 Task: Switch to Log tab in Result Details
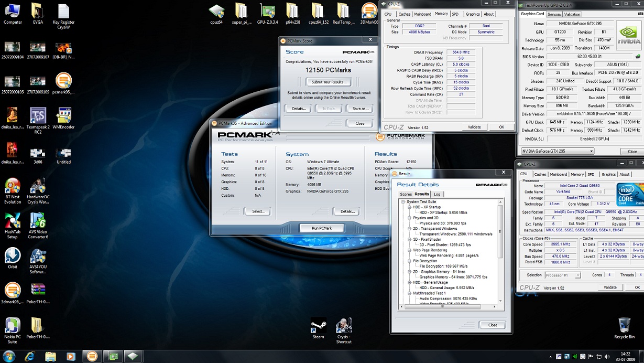(x=436, y=194)
